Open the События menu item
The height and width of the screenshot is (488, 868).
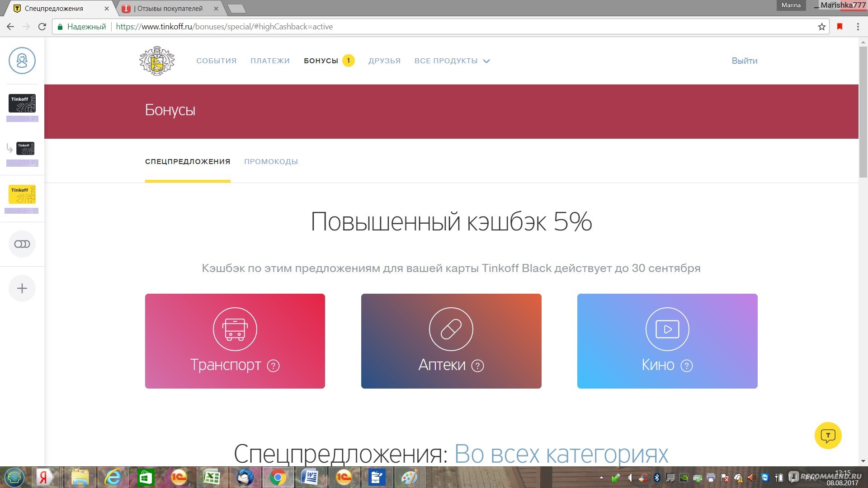point(216,61)
